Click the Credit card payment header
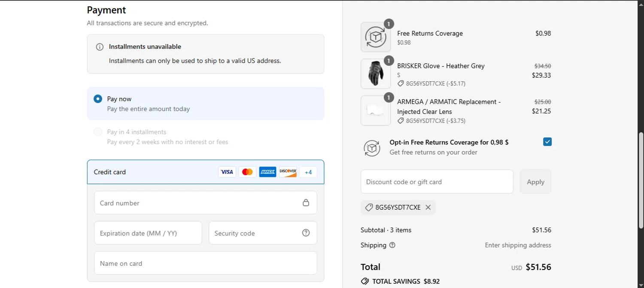 click(206, 172)
